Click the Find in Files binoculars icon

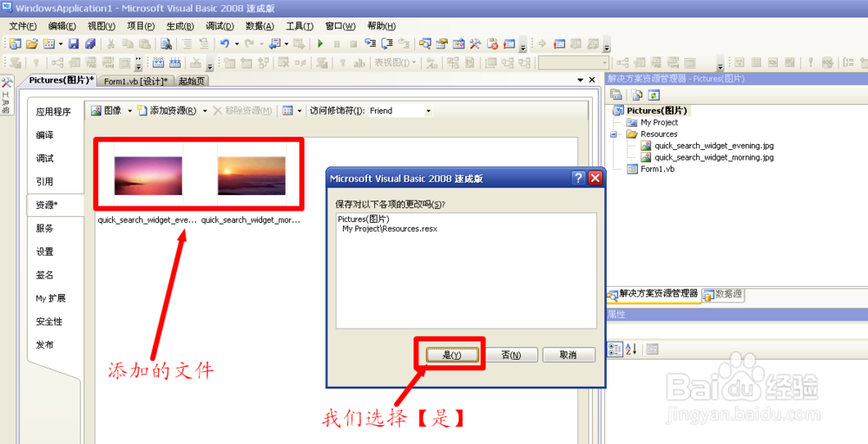(166, 43)
